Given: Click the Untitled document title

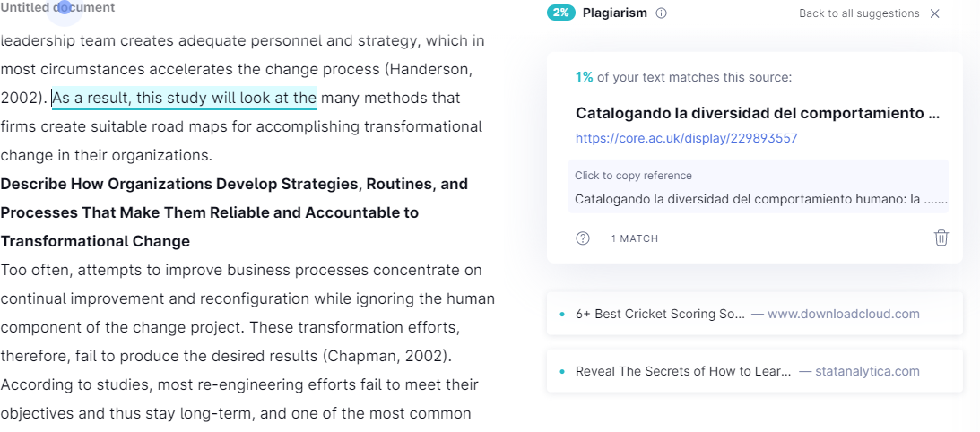Looking at the screenshot, I should pyautogui.click(x=57, y=7).
